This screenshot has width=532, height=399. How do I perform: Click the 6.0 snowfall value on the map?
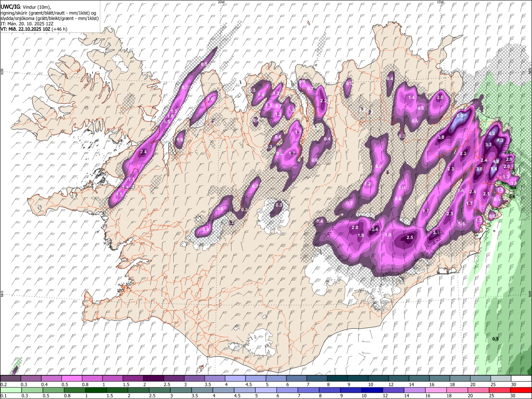point(460,116)
